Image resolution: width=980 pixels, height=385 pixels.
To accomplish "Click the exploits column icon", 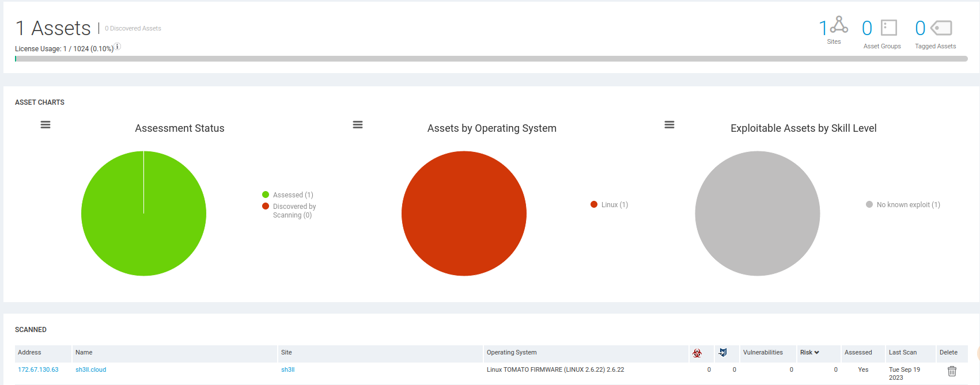I will point(723,353).
